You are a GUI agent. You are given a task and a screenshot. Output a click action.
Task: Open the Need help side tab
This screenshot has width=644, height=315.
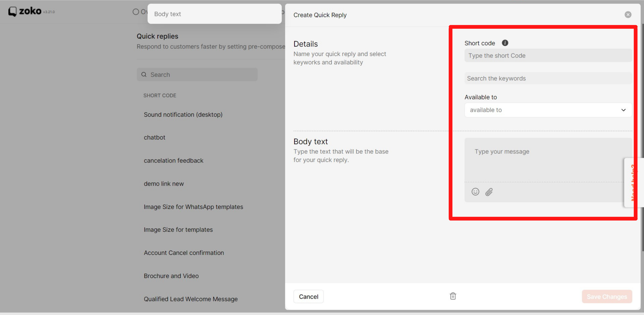[x=634, y=182]
